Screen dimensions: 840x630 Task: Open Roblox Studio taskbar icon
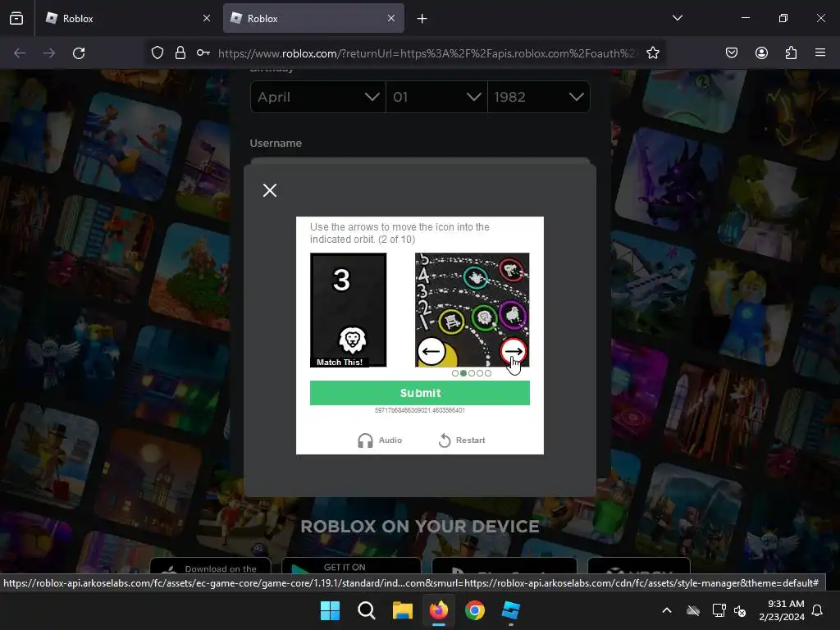pyautogui.click(x=511, y=610)
